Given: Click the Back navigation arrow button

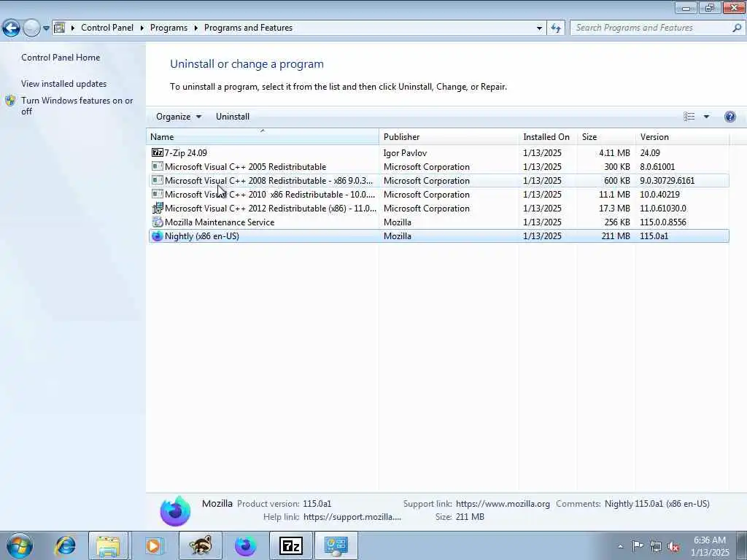Looking at the screenshot, I should tap(11, 28).
